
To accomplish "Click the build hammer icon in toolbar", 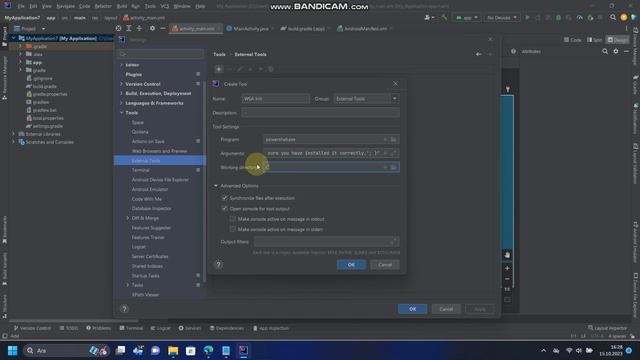I will tap(444, 18).
